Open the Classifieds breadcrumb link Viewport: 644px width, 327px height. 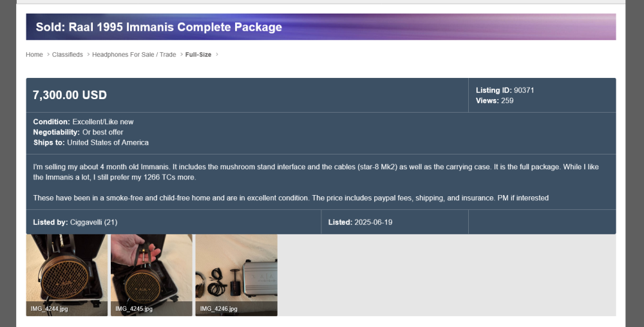[68, 55]
